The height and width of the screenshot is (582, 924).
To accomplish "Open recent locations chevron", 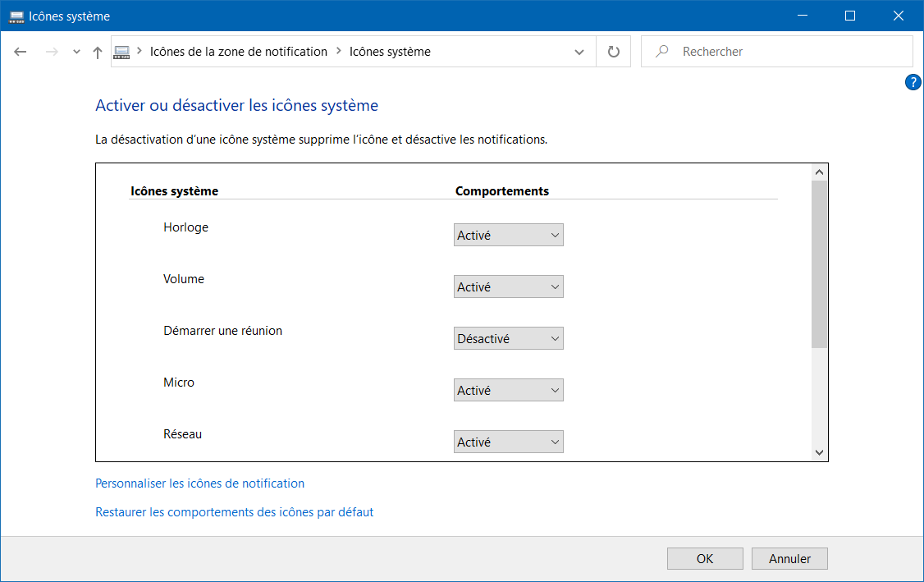I will (76, 52).
